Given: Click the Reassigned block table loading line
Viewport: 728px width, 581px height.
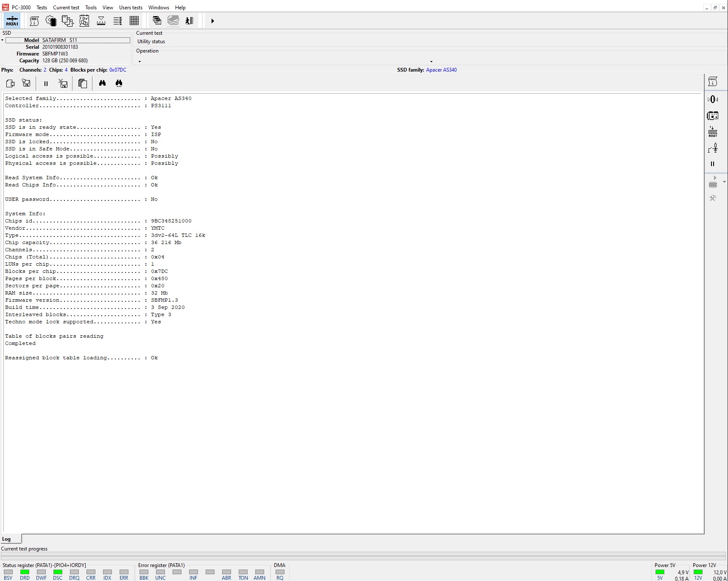Looking at the screenshot, I should [x=81, y=358].
